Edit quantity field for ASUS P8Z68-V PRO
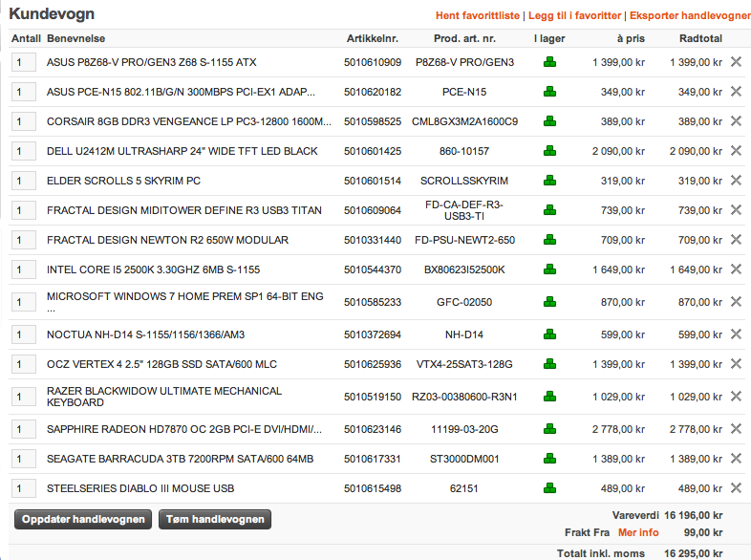 pos(24,62)
